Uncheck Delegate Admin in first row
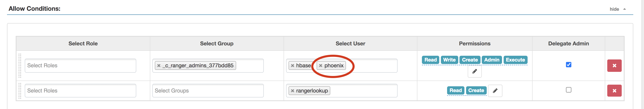The height and width of the screenshot is (109, 644). tap(568, 65)
